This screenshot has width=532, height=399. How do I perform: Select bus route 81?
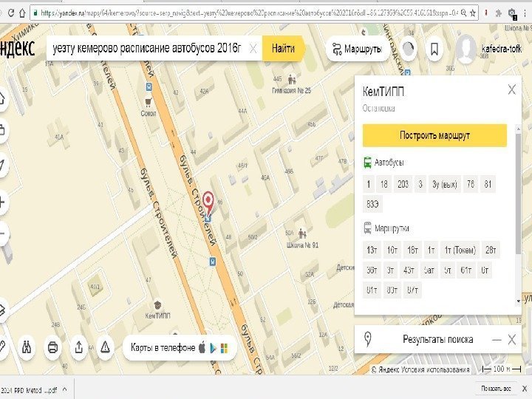click(x=488, y=184)
